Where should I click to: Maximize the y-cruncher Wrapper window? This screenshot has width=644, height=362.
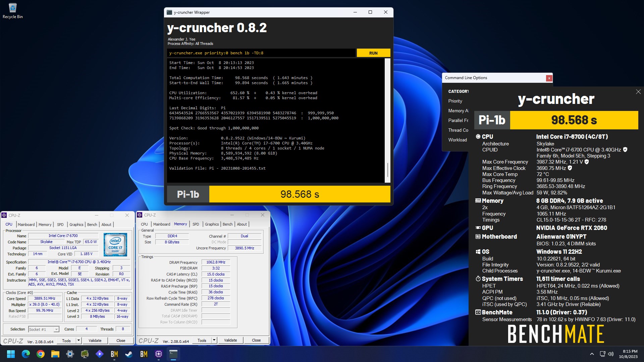coord(370,12)
